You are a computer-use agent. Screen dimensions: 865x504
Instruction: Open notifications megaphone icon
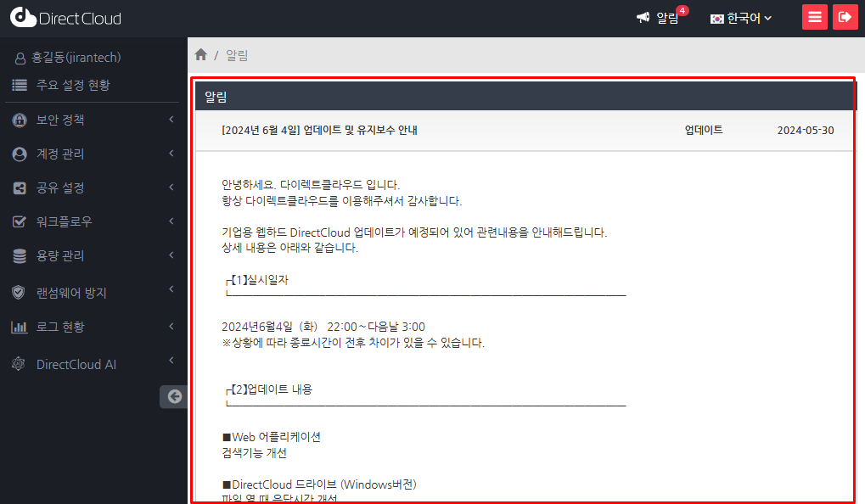click(x=643, y=18)
